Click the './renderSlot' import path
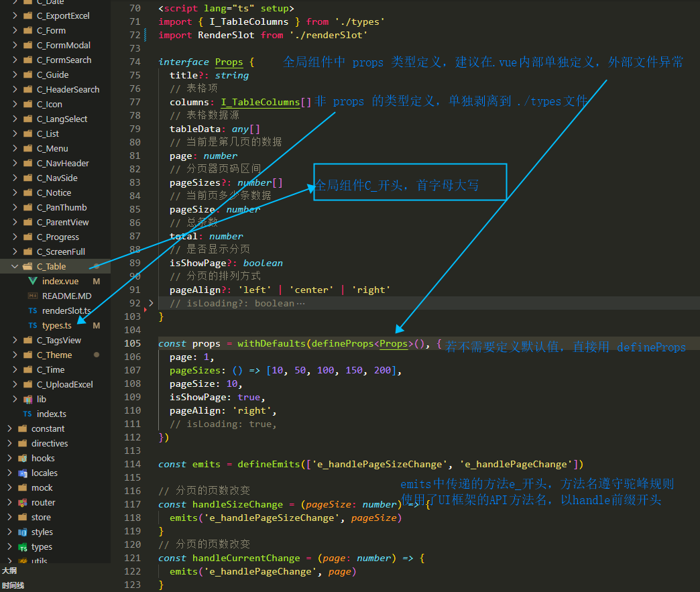 pyautogui.click(x=328, y=36)
